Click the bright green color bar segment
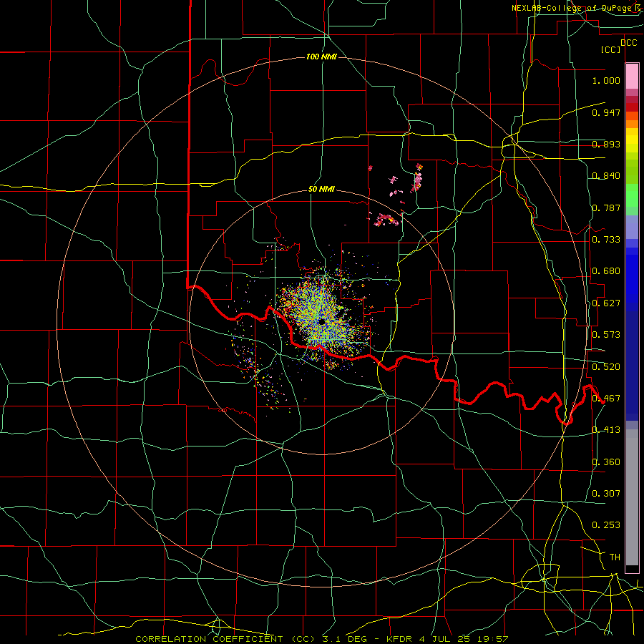 632,195
